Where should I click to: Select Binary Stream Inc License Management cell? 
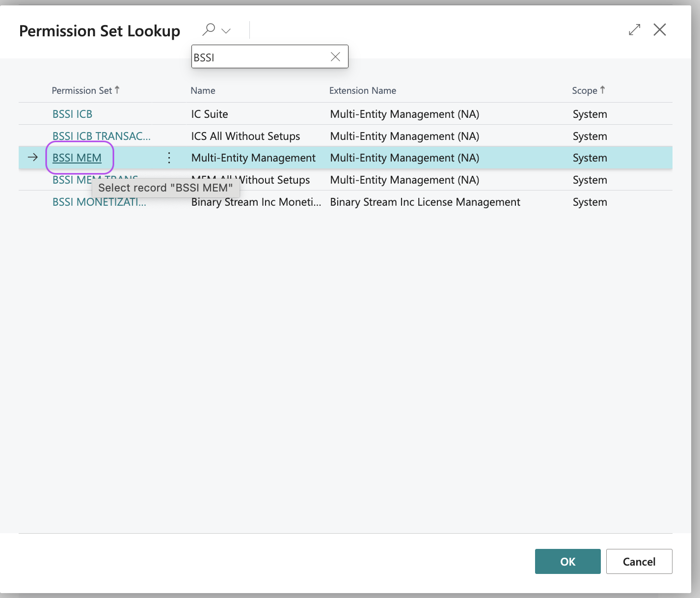(x=425, y=202)
